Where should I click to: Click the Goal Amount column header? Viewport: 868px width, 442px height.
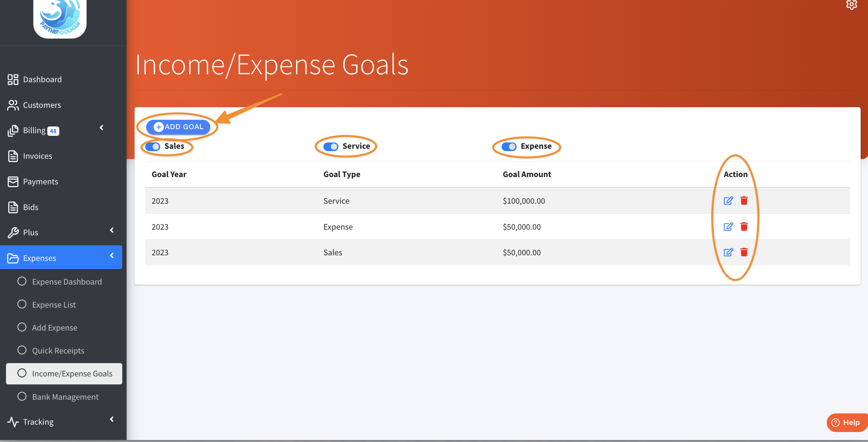(x=527, y=174)
